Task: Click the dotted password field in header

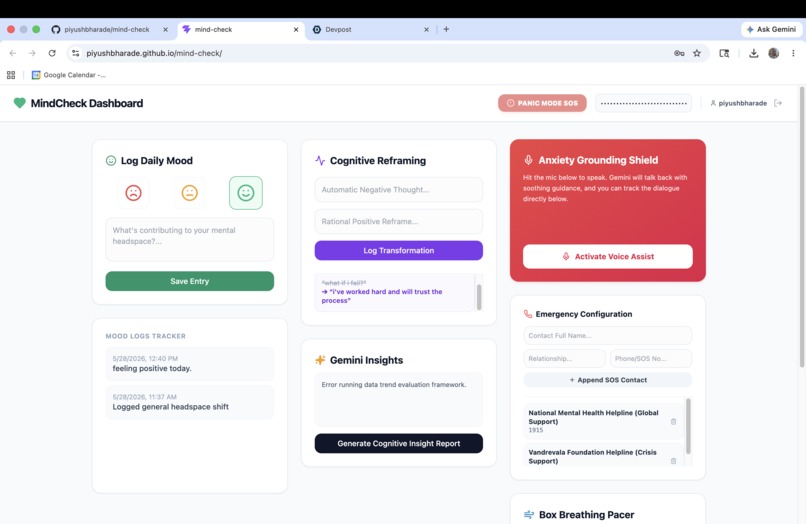Action: [x=644, y=103]
